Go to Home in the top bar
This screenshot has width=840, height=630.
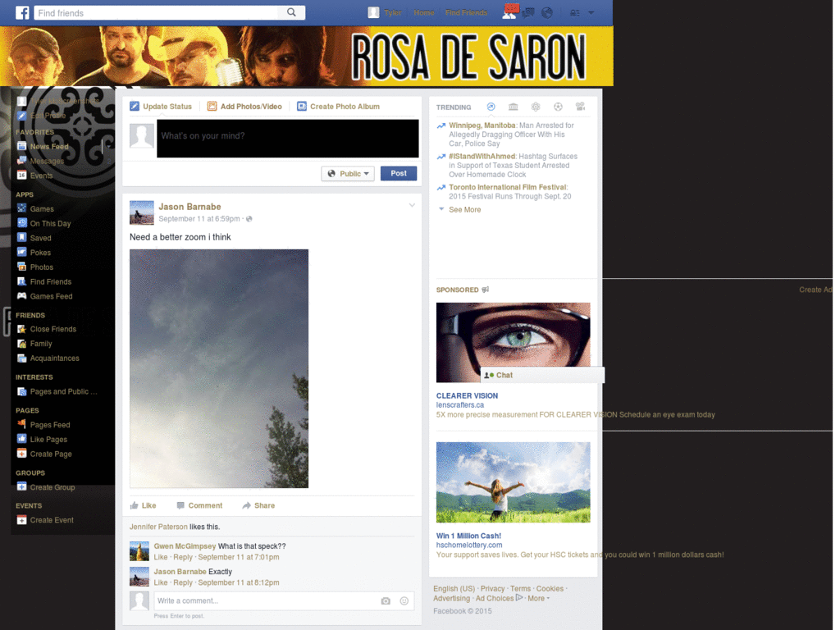424,12
